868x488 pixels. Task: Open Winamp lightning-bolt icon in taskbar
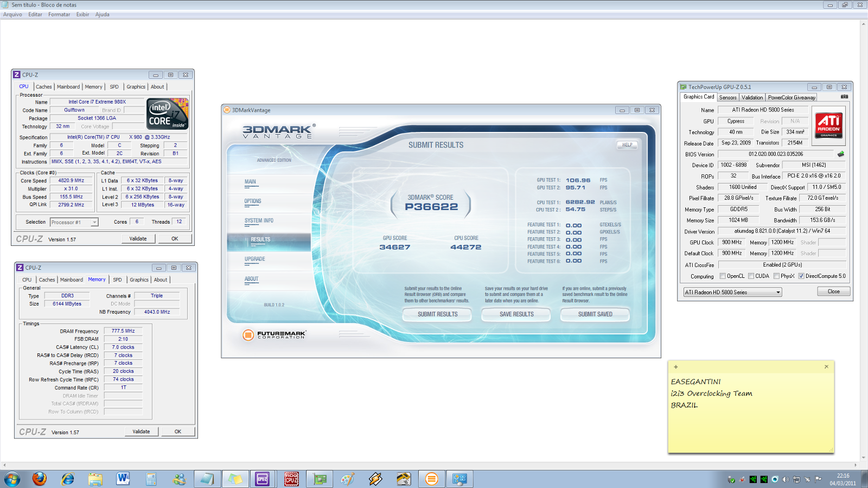point(375,479)
